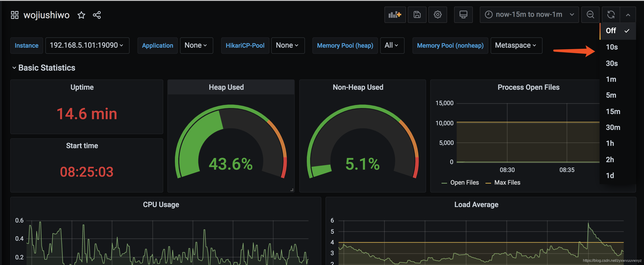Open Application None dropdown
This screenshot has width=644, height=265.
(196, 46)
